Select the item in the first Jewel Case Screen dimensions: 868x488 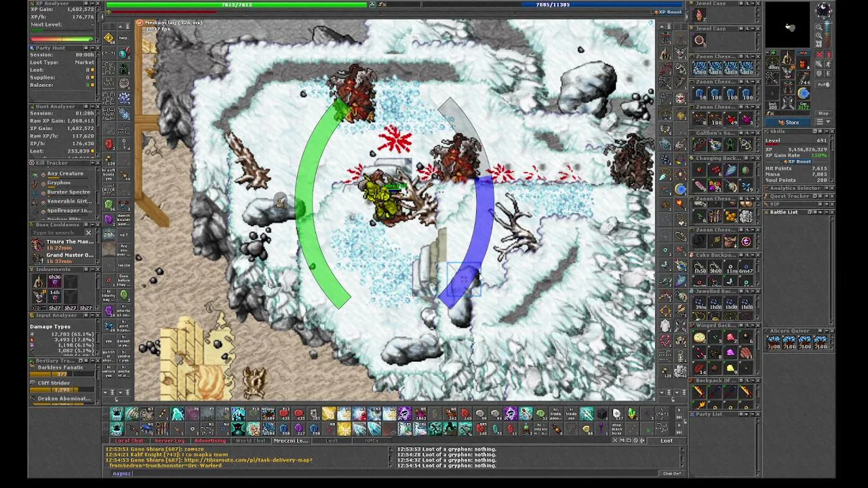pyautogui.click(x=699, y=15)
